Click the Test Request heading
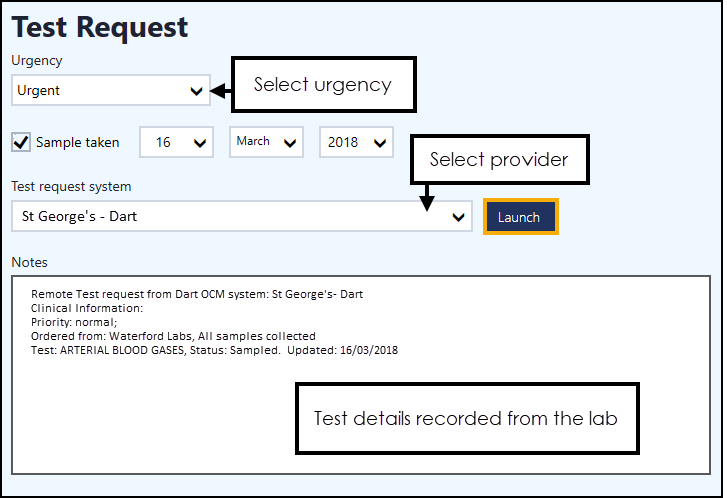 100,28
